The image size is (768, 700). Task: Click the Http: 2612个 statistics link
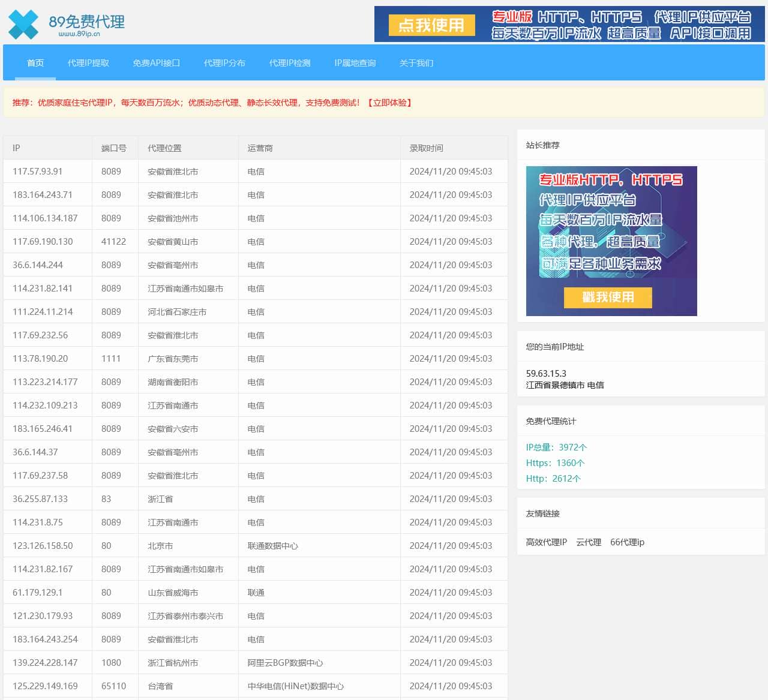[x=552, y=478]
